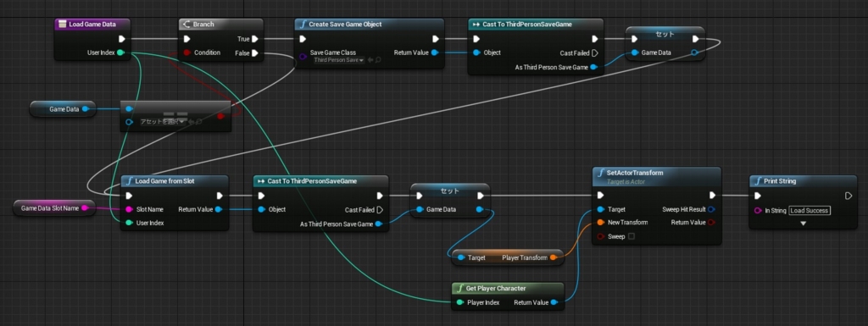Image resolution: width=868 pixels, height=326 pixels.
Task: Click the exec output pin of Load Game Data
Action: click(122, 39)
